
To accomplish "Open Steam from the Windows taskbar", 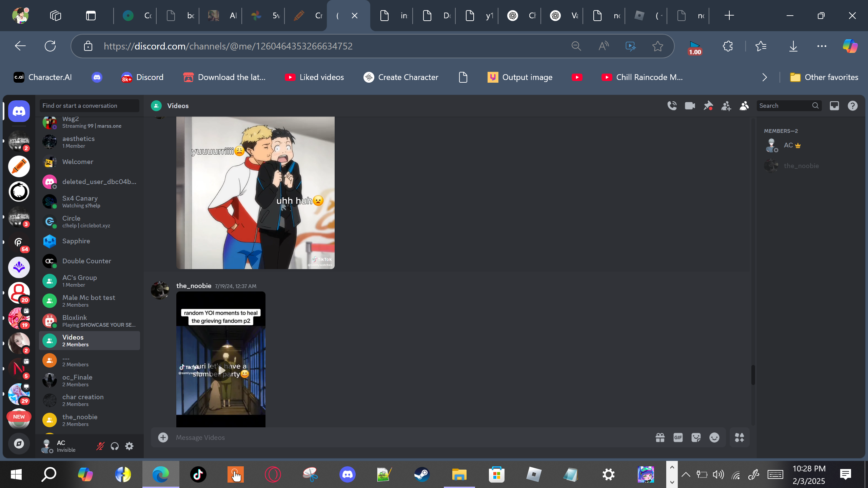I will (x=422, y=474).
